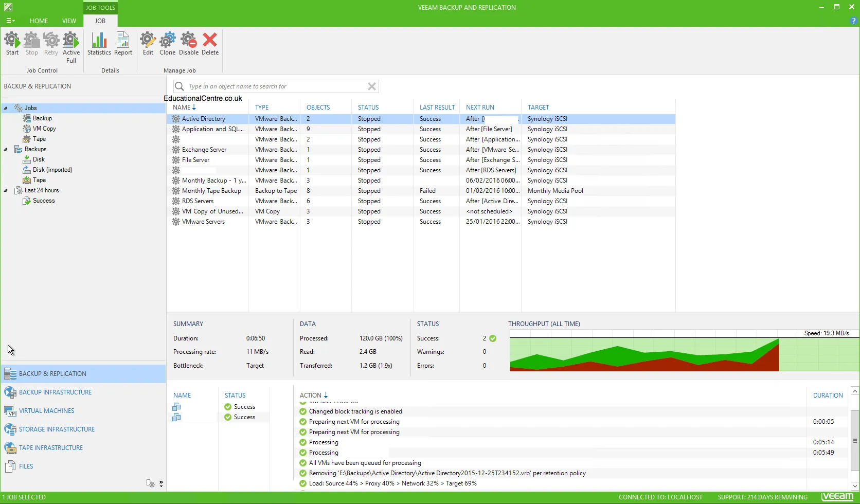Viewport: 860px width, 504px height.
Task: Sort jobs by Next Run column
Action: (x=480, y=107)
